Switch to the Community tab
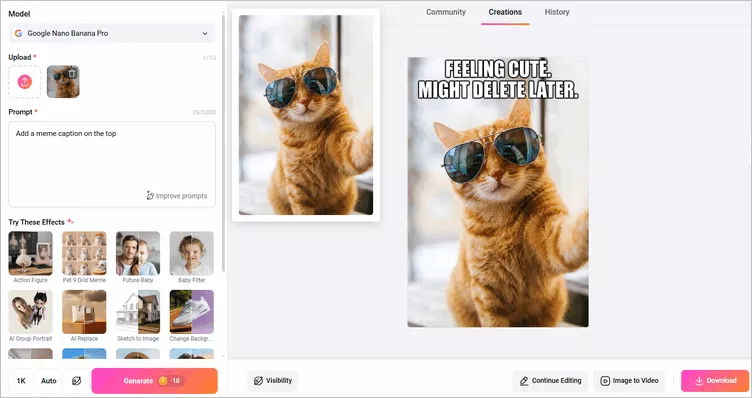752x398 pixels. click(446, 12)
